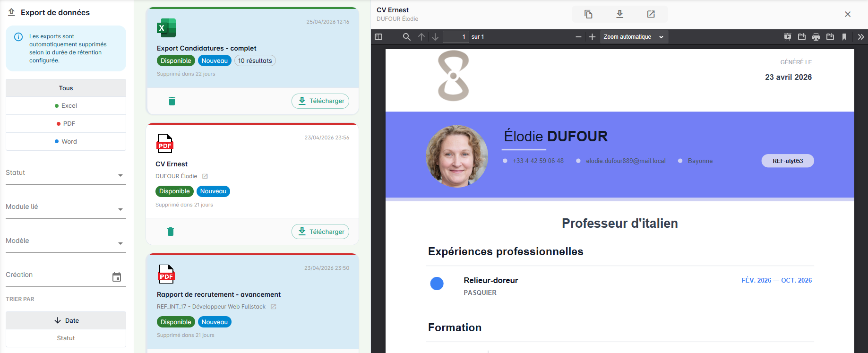Delete the Export Candidatures - complet export
Viewport: 868px width, 353px height.
(172, 101)
